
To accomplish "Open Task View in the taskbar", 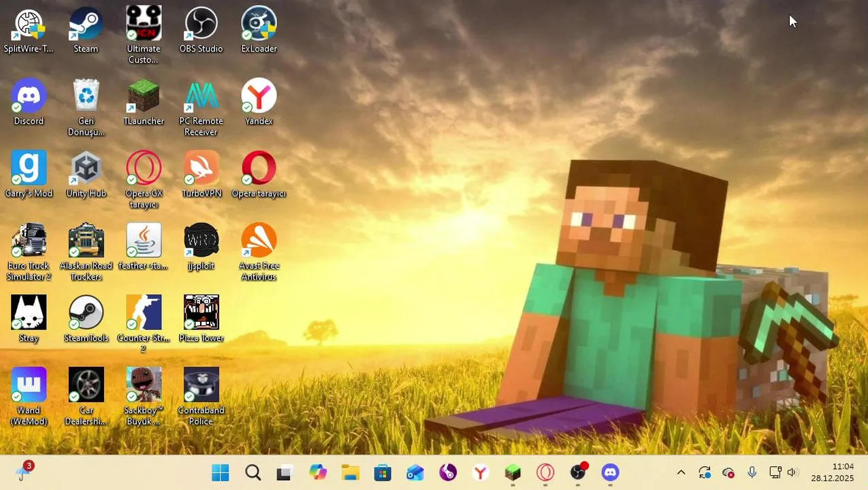I will (285, 472).
